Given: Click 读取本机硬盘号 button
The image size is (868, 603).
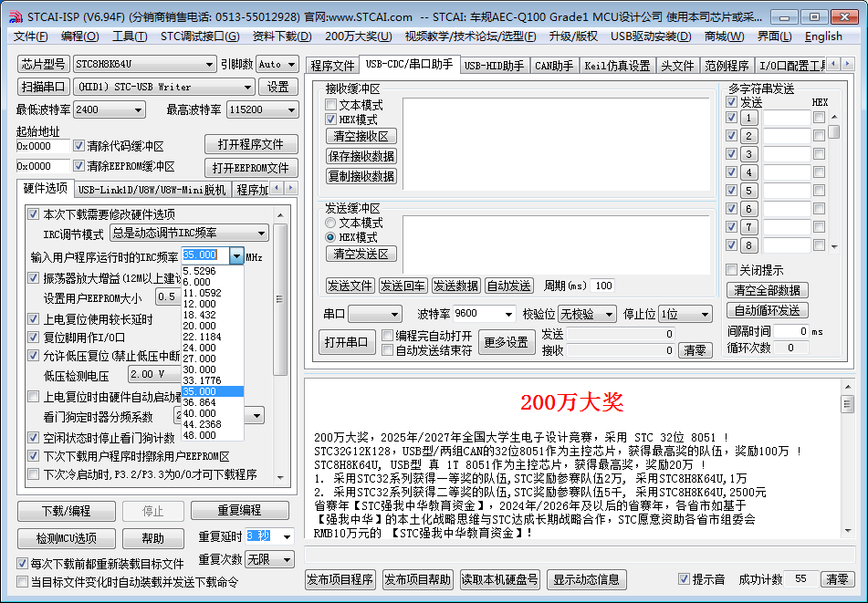Looking at the screenshot, I should click(500, 579).
